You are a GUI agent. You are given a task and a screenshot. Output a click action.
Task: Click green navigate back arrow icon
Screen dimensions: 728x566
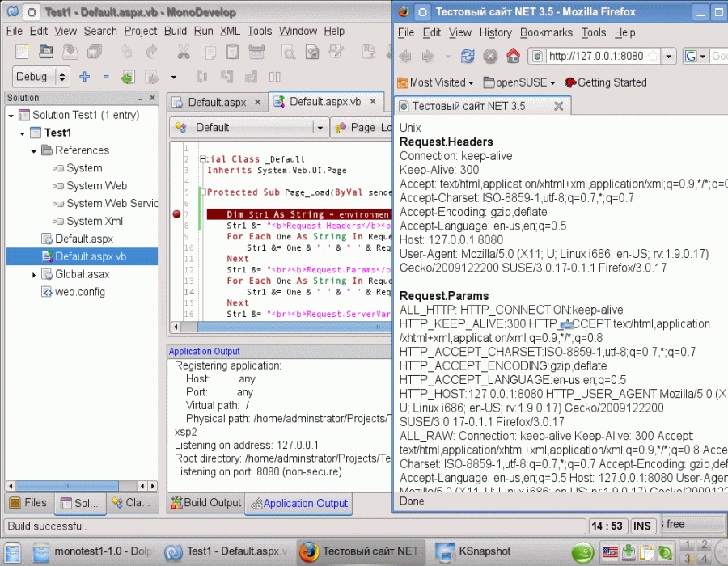click(x=128, y=77)
